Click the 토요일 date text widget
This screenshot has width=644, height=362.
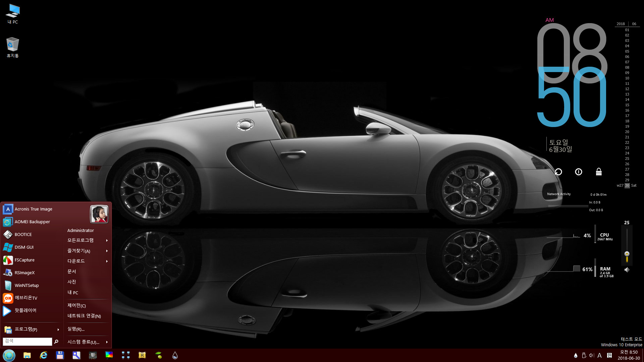(558, 142)
